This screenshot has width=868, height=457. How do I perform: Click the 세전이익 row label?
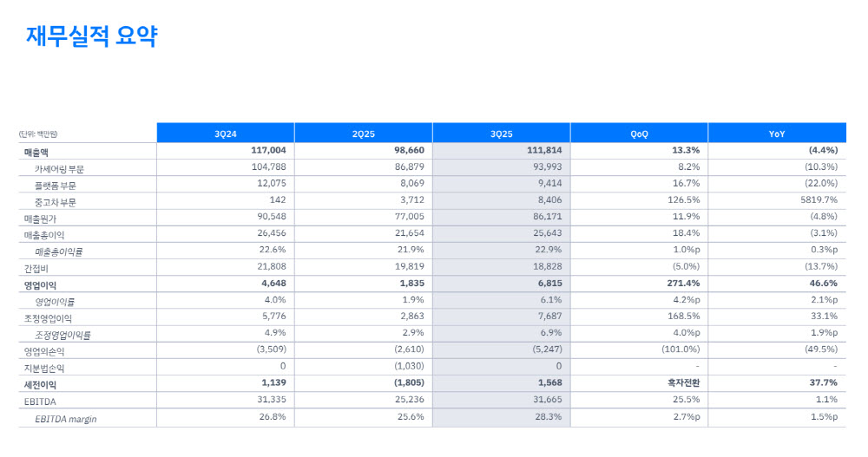(x=40, y=384)
